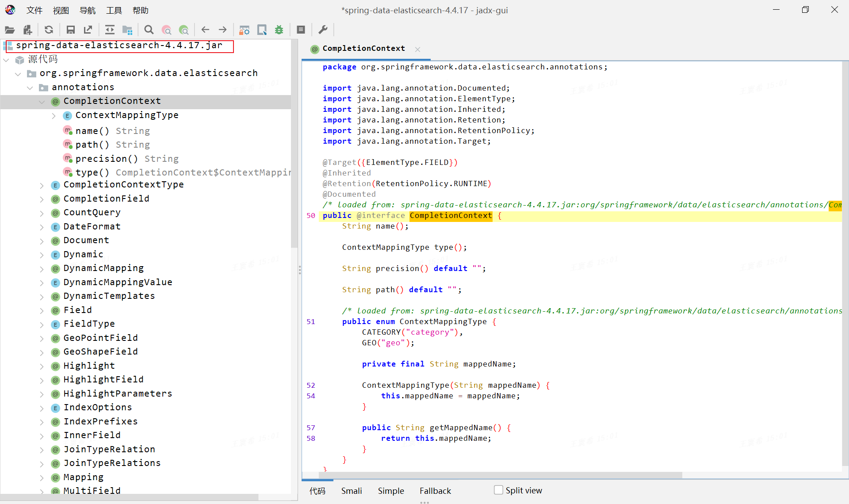This screenshot has height=504, width=849.
Task: Collapse the annotations package
Action: click(x=30, y=88)
